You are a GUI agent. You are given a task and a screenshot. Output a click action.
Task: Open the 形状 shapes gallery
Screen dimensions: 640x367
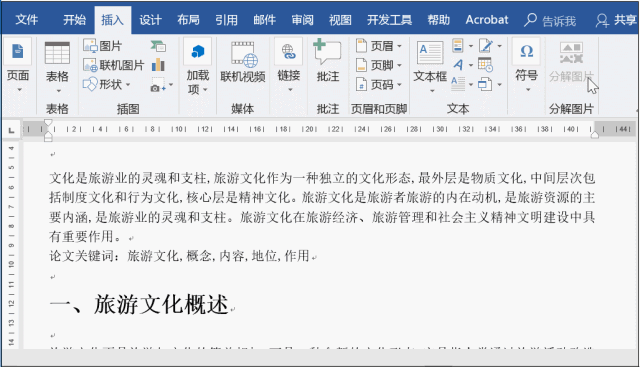pyautogui.click(x=107, y=85)
